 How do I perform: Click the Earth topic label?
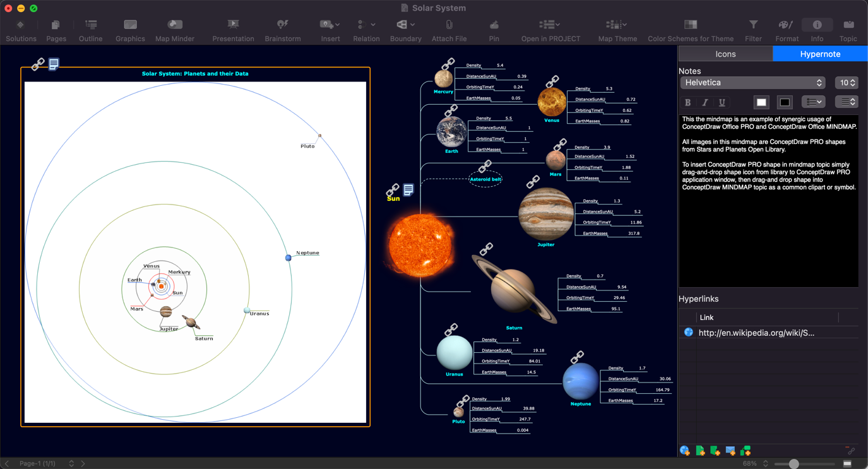451,151
